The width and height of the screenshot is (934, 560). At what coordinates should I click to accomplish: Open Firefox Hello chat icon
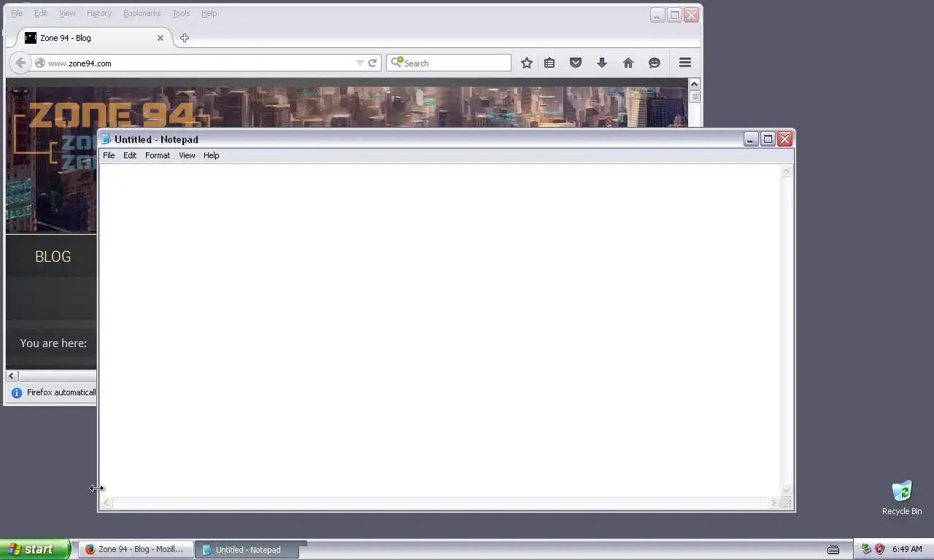pos(655,63)
